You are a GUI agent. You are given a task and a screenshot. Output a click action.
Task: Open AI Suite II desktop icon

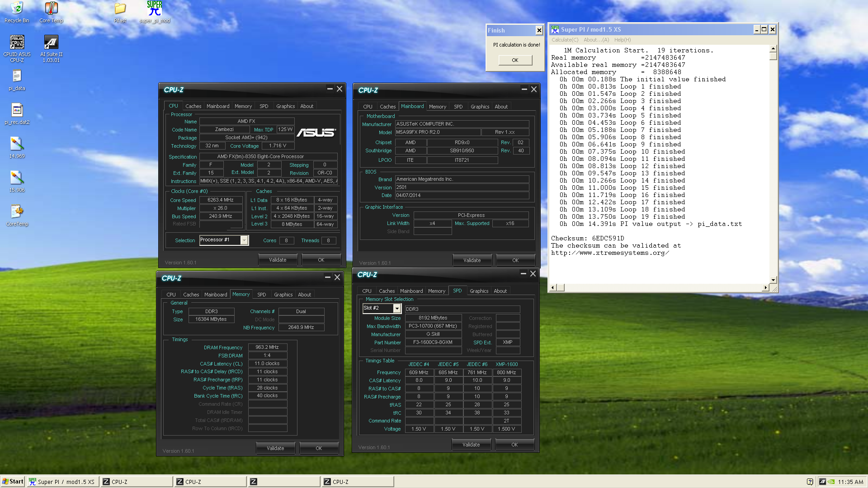point(51,48)
